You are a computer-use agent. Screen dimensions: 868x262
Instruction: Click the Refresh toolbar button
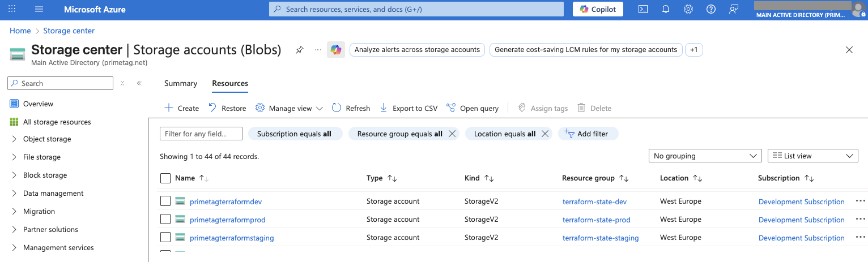click(x=351, y=108)
